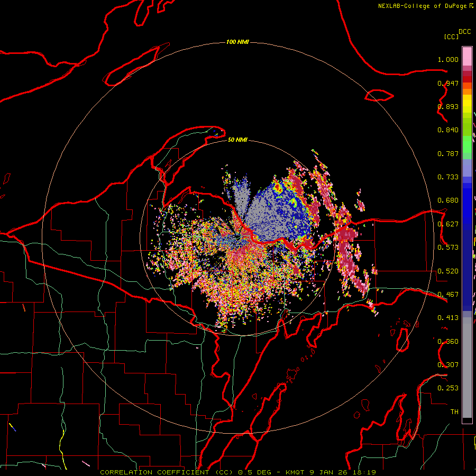The width and height of the screenshot is (476, 476).
Task: Click the 50 NMI range ring label
Action: pyautogui.click(x=237, y=140)
